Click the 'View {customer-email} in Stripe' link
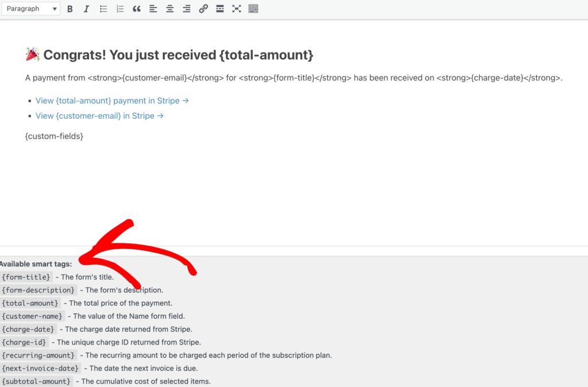The height and width of the screenshot is (387, 588). (x=99, y=115)
